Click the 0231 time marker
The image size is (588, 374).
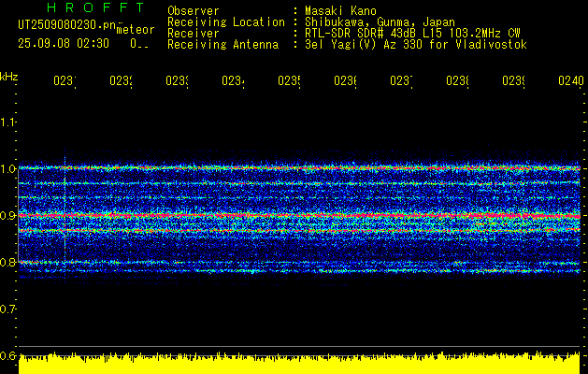[65, 81]
